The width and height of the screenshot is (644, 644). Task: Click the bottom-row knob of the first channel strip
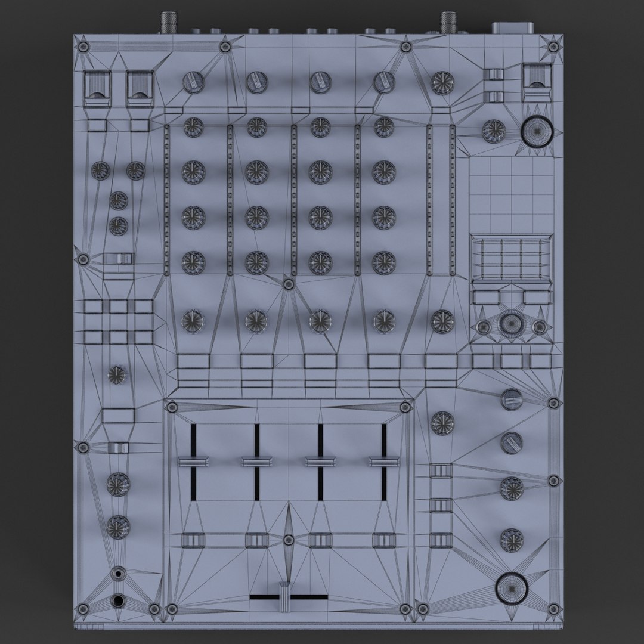point(193,321)
